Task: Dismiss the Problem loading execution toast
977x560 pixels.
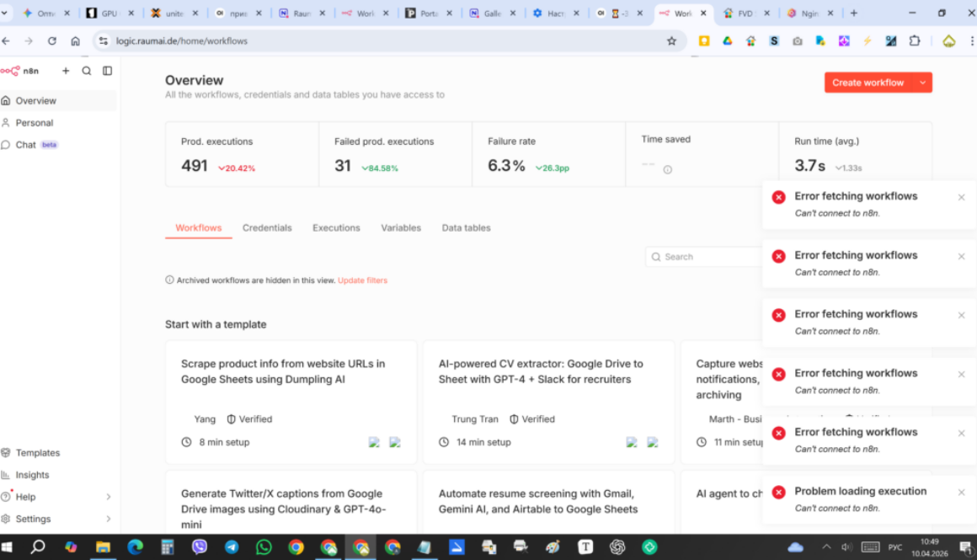Action: (x=962, y=492)
